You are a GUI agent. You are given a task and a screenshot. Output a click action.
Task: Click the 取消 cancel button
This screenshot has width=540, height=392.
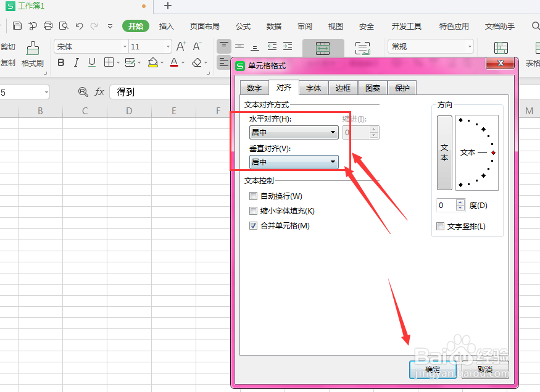(x=485, y=370)
